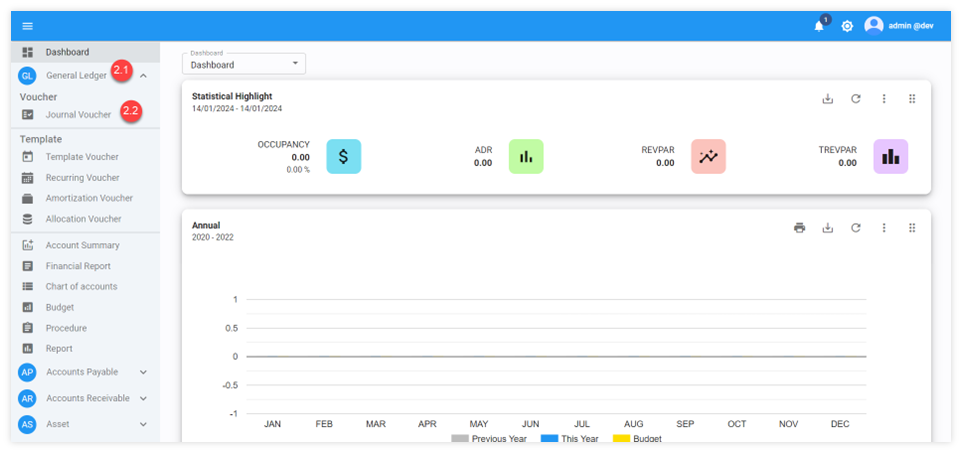
Task: Open Journal Voucher from sidebar
Action: point(77,115)
